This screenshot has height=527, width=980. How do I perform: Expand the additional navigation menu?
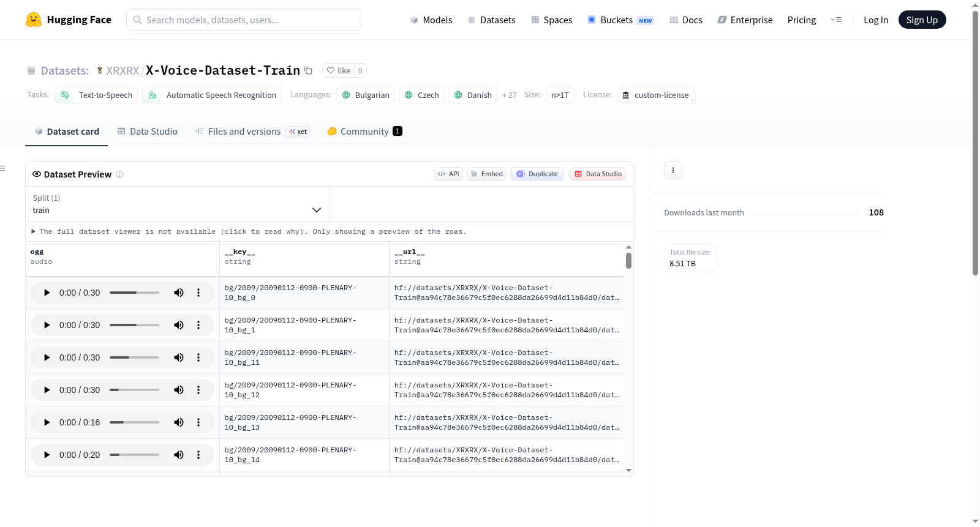836,20
